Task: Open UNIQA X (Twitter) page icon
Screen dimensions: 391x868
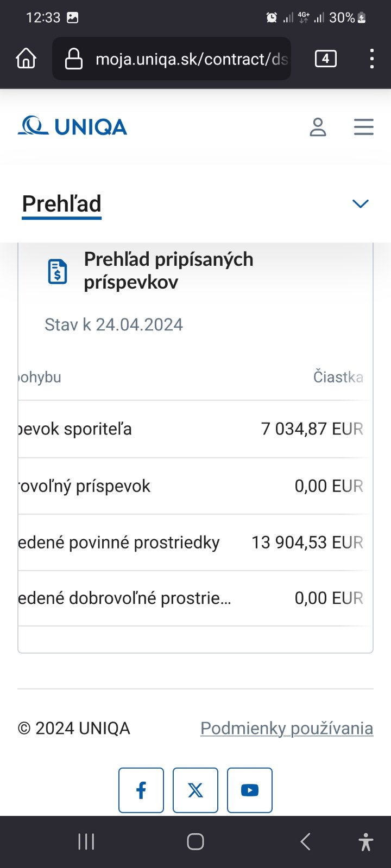Action: pyautogui.click(x=195, y=790)
